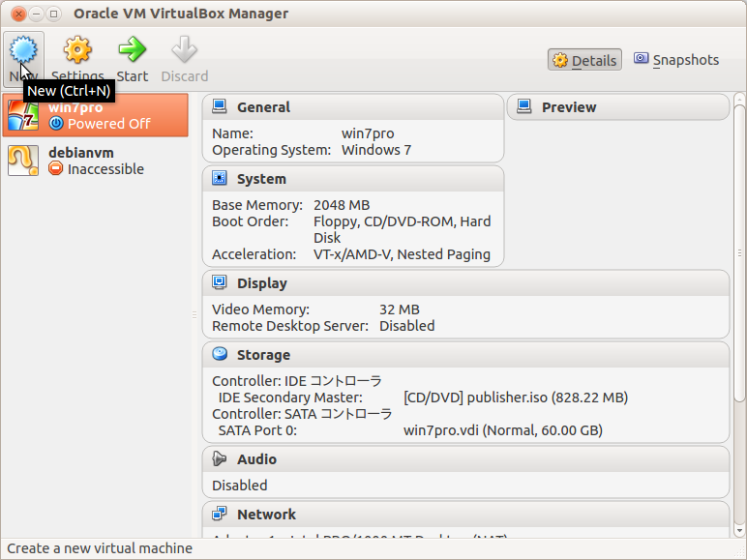Click the 'Video Memory:' label
747x560 pixels.
point(260,309)
